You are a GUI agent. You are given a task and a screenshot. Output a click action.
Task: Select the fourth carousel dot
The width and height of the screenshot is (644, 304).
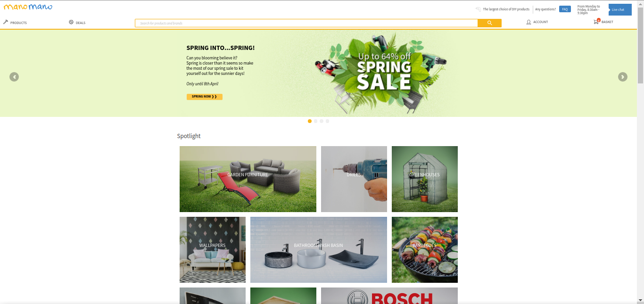click(x=327, y=121)
